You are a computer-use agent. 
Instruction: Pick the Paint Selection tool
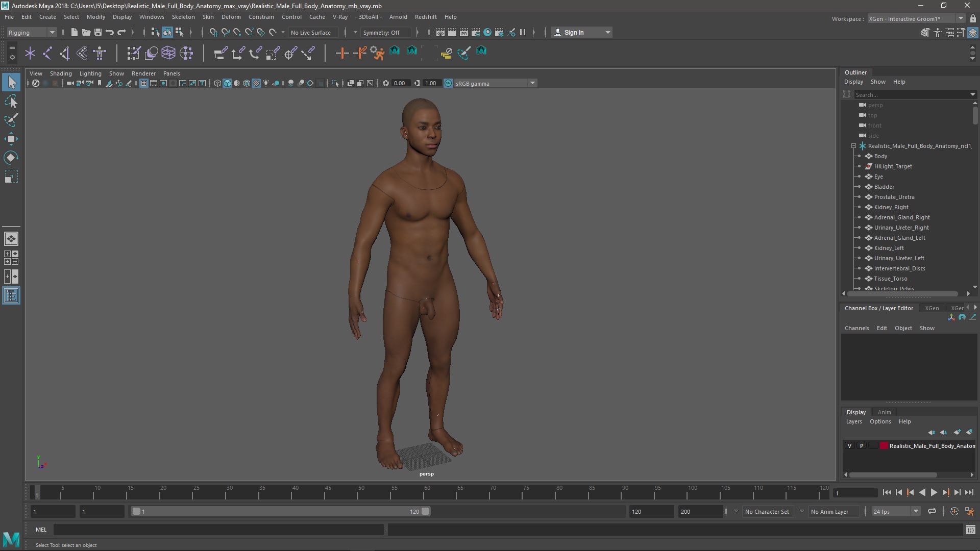click(x=11, y=120)
